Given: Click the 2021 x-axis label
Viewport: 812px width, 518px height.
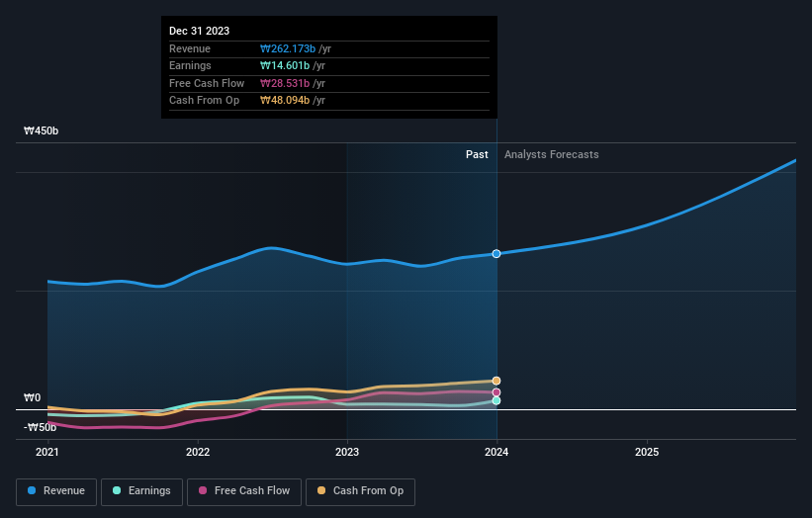Looking at the screenshot, I should pyautogui.click(x=47, y=453).
